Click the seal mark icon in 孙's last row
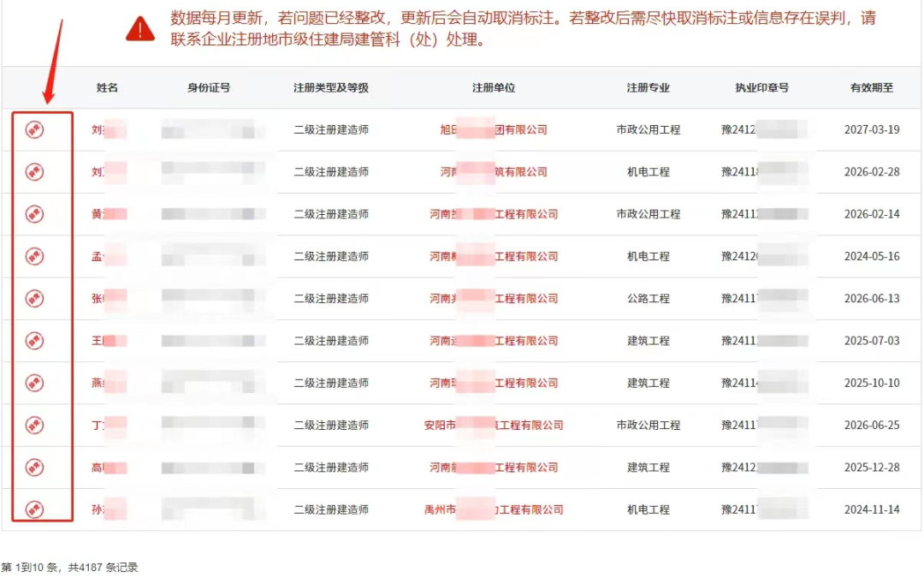 35,509
